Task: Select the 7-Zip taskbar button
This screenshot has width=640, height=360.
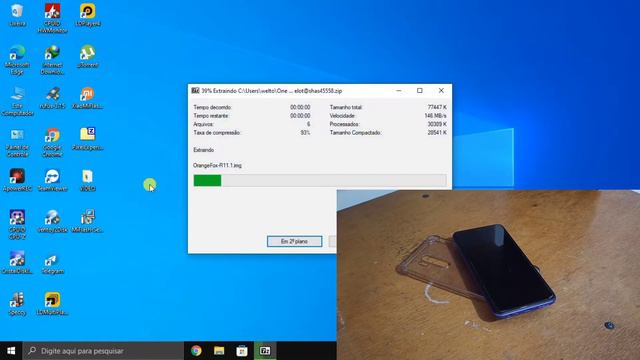Action: tap(265, 351)
